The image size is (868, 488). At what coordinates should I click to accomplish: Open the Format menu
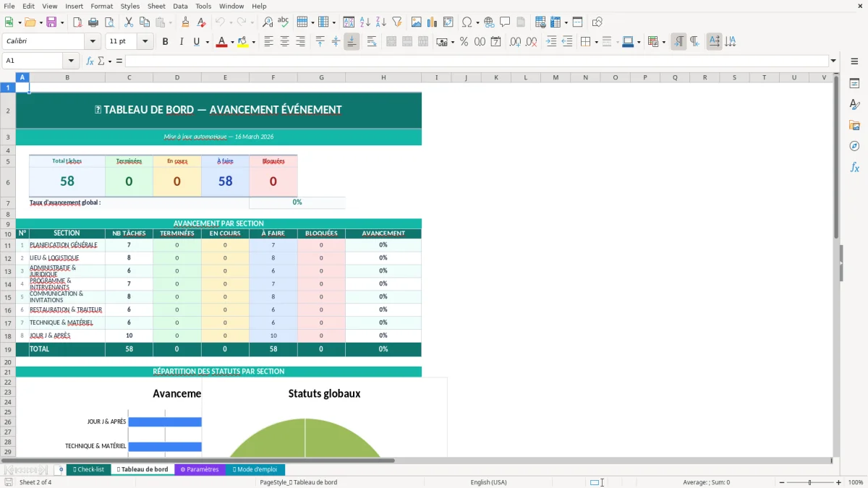101,6
